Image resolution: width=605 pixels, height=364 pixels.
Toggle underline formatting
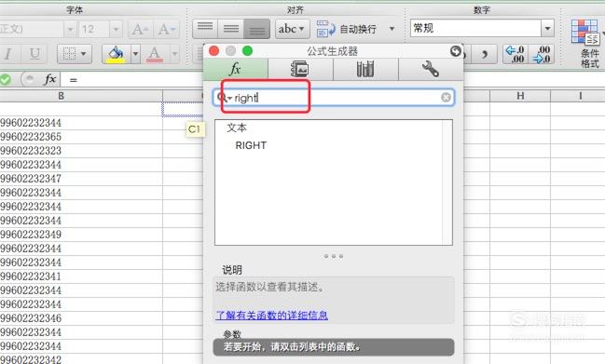[x=34, y=54]
